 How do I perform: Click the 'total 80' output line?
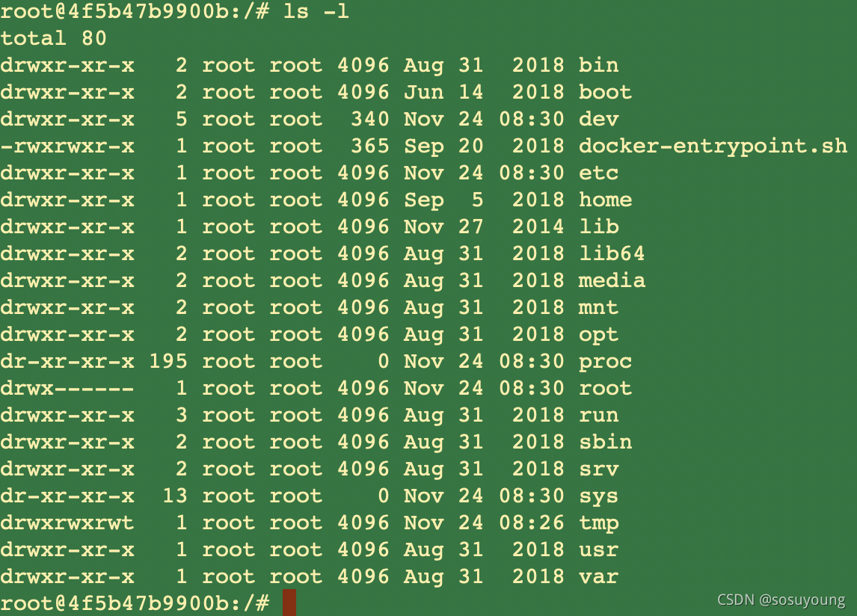54,37
